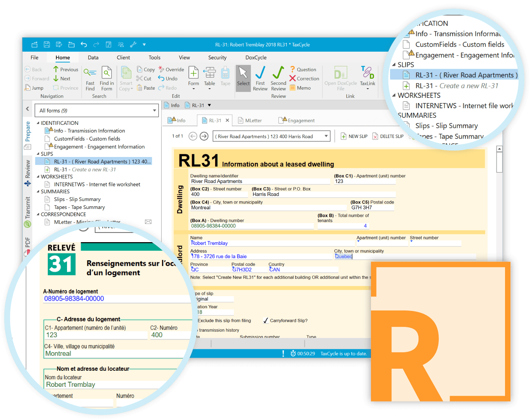Click the Copy command
The height and width of the screenshot is (420, 531).
[x=146, y=69]
